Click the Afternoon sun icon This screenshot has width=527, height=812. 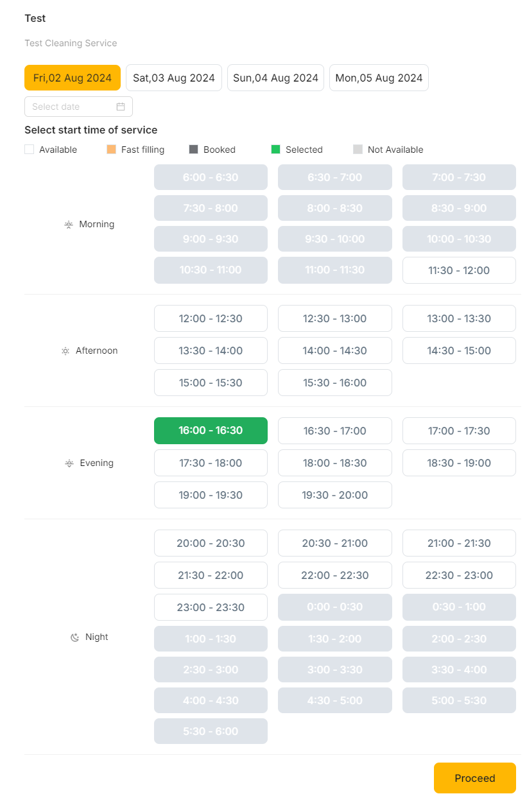[65, 351]
